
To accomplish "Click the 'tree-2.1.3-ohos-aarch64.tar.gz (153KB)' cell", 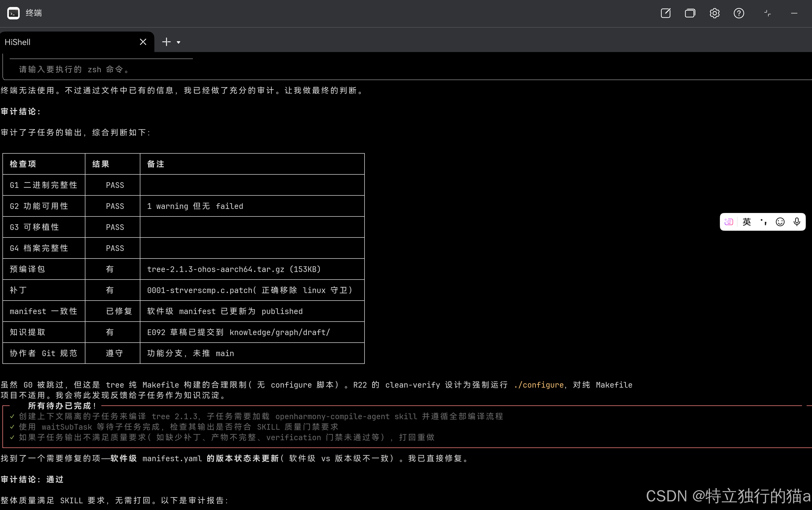I will point(252,269).
